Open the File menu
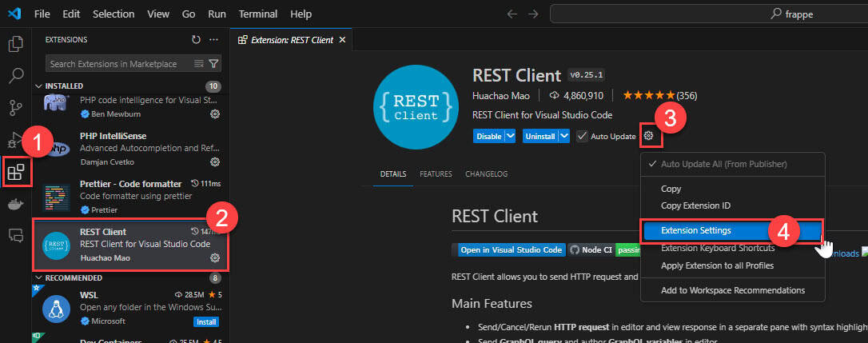This screenshot has width=868, height=343. click(42, 14)
